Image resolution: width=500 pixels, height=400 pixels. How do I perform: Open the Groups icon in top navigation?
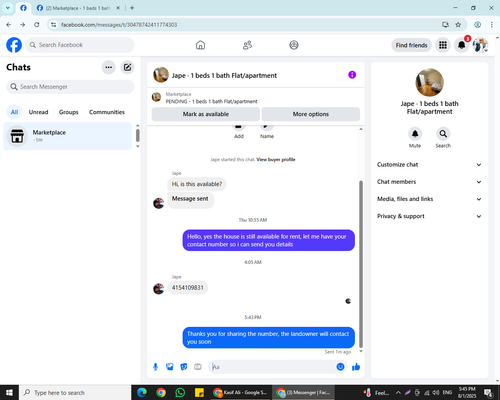(294, 45)
